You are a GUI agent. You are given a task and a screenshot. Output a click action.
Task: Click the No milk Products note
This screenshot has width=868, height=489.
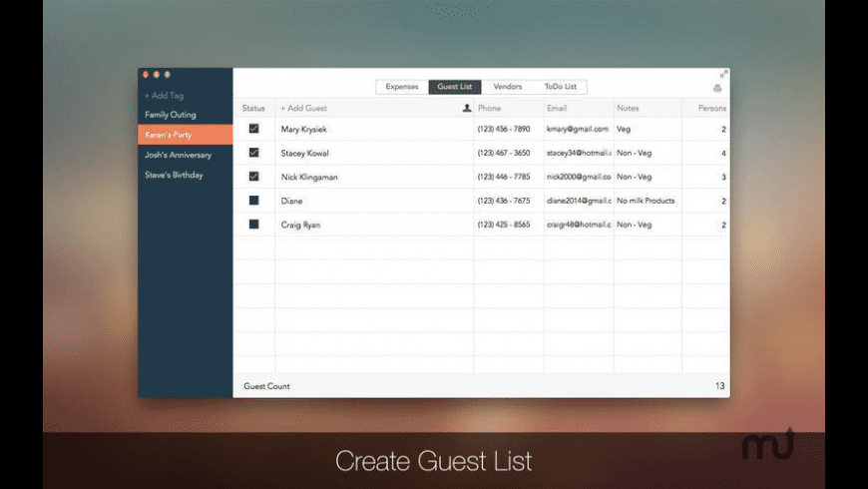[x=646, y=201]
